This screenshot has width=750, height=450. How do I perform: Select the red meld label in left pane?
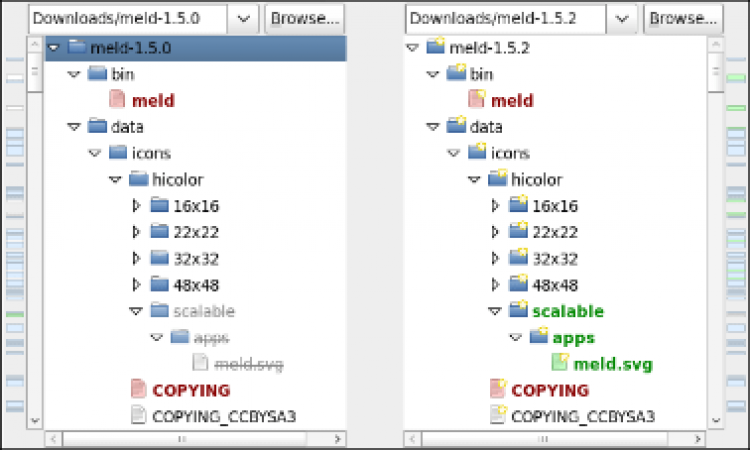(153, 101)
